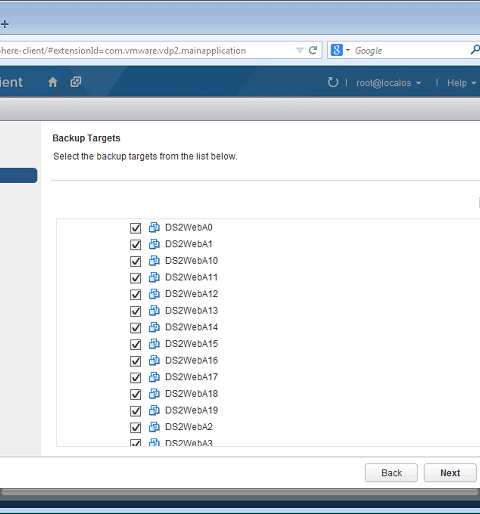Click the VM icon beside DS2WebA0
The height and width of the screenshot is (514, 480).
click(x=154, y=227)
